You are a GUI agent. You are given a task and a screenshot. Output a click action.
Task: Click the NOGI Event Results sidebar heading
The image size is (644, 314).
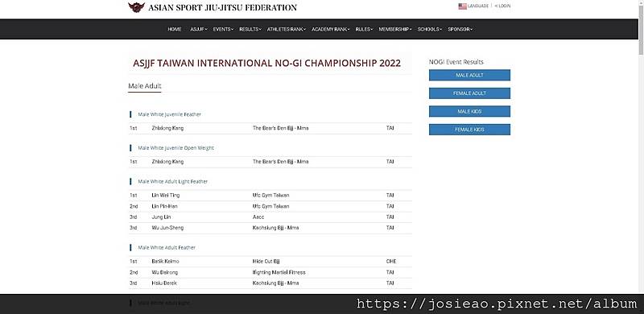pyautogui.click(x=456, y=62)
